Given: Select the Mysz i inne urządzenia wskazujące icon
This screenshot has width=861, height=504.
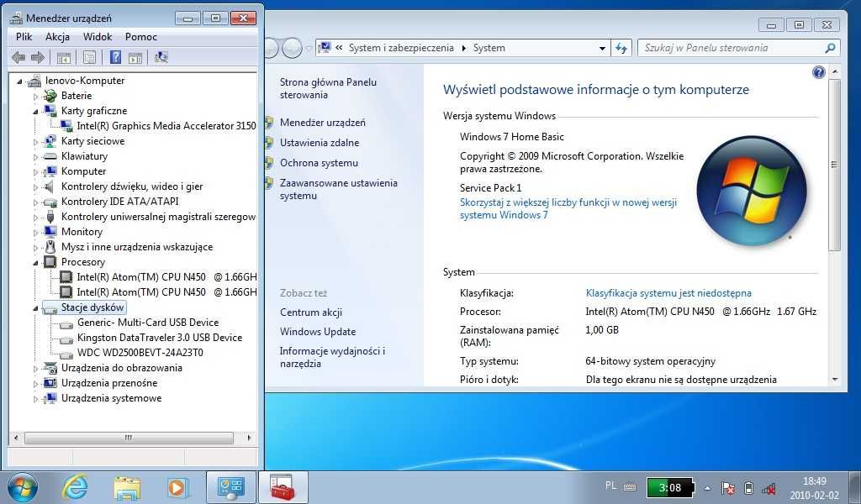Looking at the screenshot, I should pos(50,247).
